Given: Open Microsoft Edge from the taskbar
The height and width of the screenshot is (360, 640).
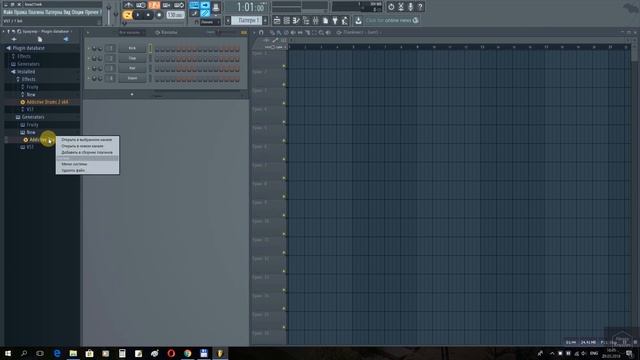Looking at the screenshot, I should [57, 353].
